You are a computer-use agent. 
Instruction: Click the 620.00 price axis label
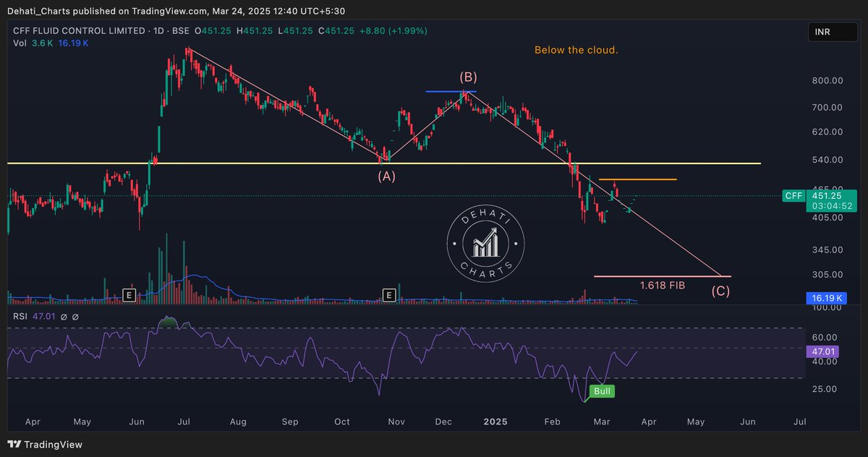click(827, 132)
